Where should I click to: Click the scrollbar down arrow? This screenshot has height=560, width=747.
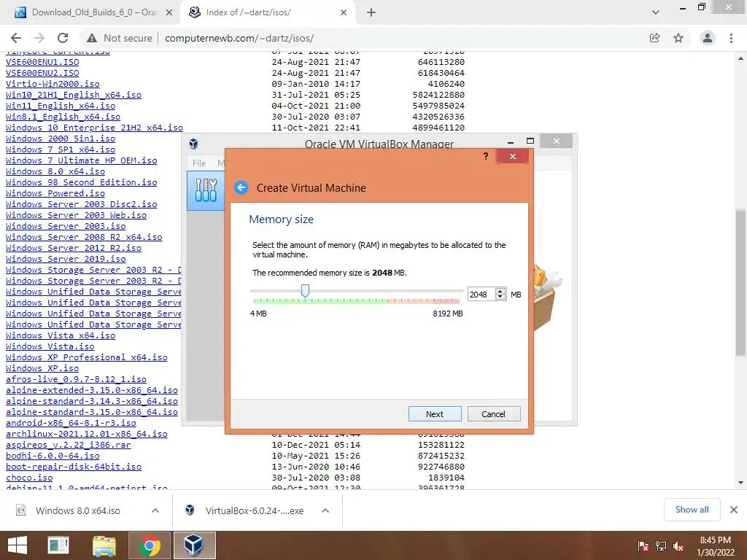tap(740, 483)
